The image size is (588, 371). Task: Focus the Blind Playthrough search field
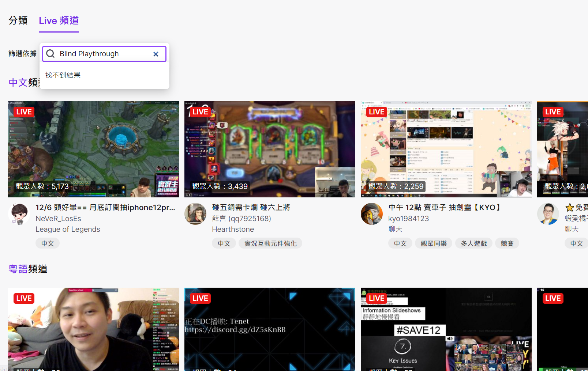[x=104, y=54]
